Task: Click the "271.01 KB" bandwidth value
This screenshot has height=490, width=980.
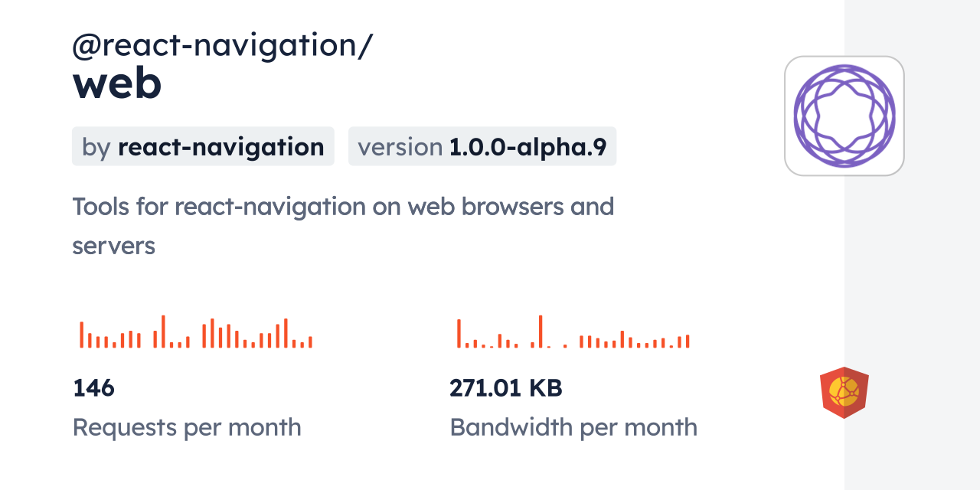Action: tap(506, 388)
